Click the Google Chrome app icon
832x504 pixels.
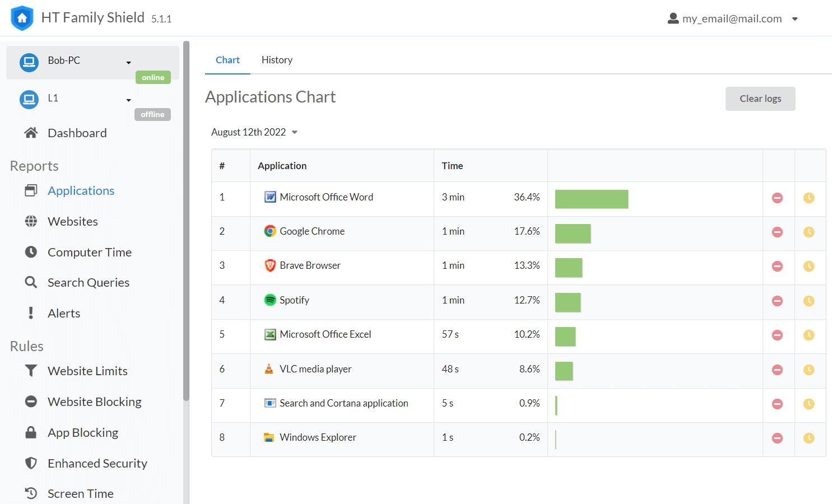pyautogui.click(x=270, y=231)
